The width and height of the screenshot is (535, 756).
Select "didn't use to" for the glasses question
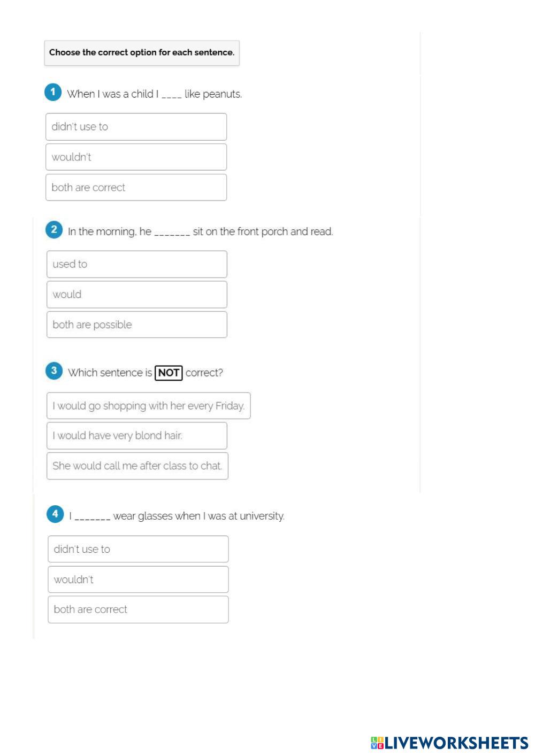tap(138, 549)
